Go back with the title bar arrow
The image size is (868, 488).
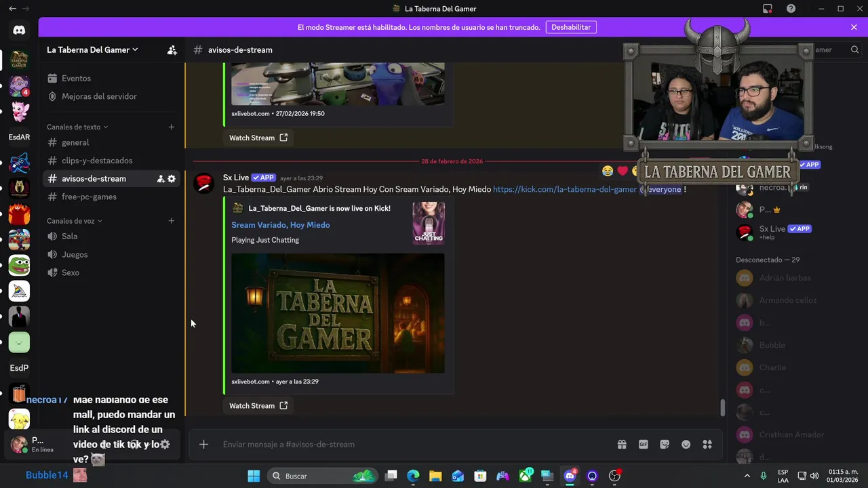tap(12, 9)
